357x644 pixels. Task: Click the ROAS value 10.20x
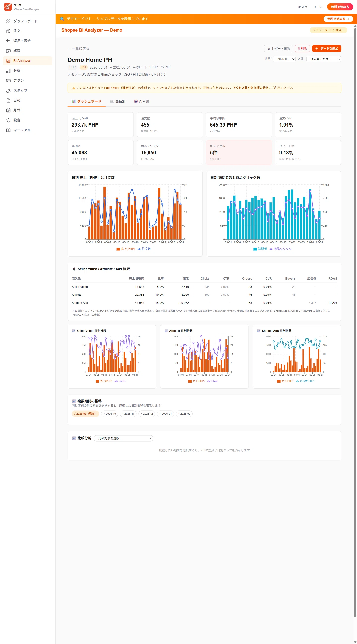(332, 303)
